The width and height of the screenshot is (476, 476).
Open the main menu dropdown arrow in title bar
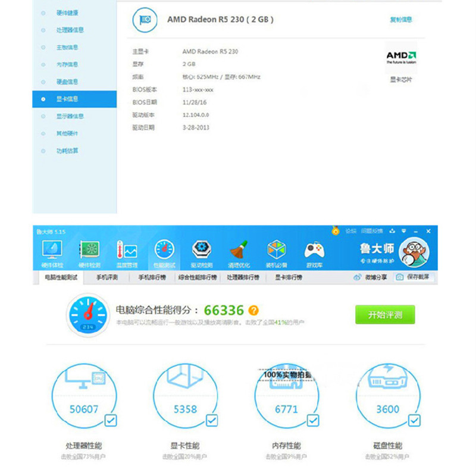404,231
